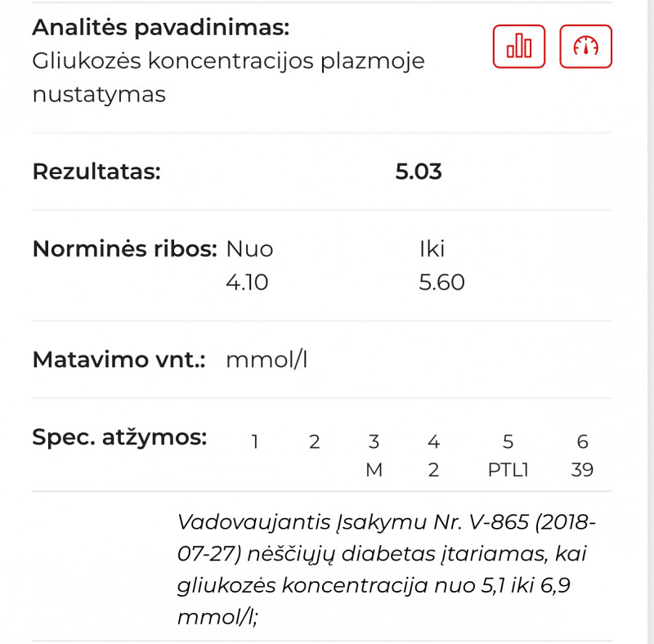The height and width of the screenshot is (644, 654).
Task: Click the gauge indicator icon
Action: 585,47
